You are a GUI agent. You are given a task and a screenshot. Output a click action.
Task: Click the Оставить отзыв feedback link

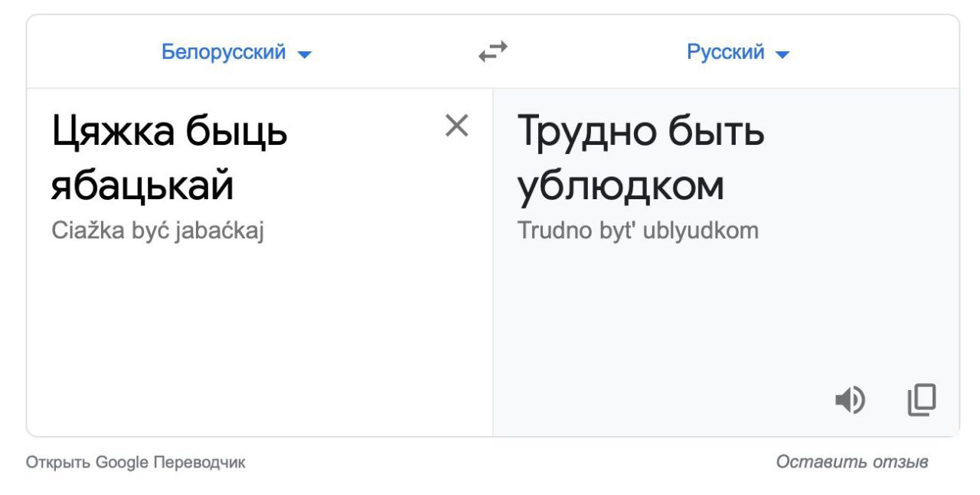tap(852, 462)
